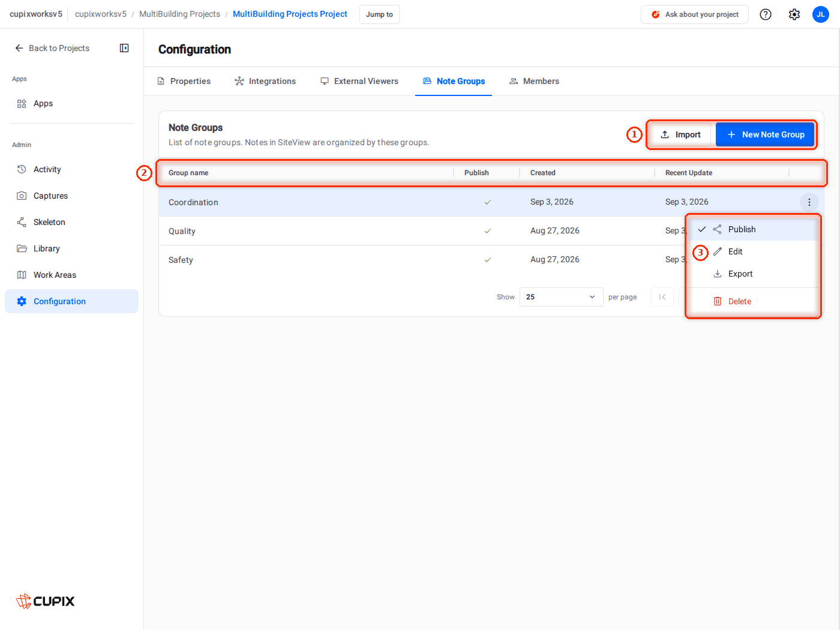
Task: Go to the first page arrow
Action: coord(662,297)
